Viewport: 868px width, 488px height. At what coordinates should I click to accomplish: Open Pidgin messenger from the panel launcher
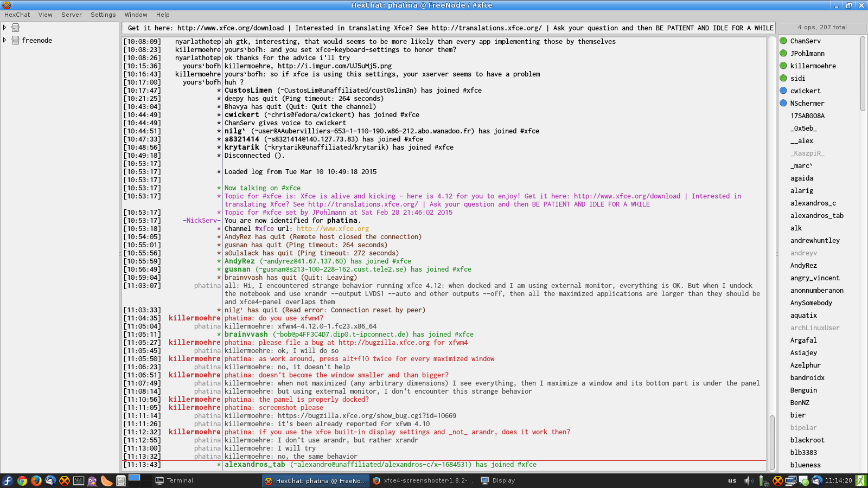coord(93,480)
